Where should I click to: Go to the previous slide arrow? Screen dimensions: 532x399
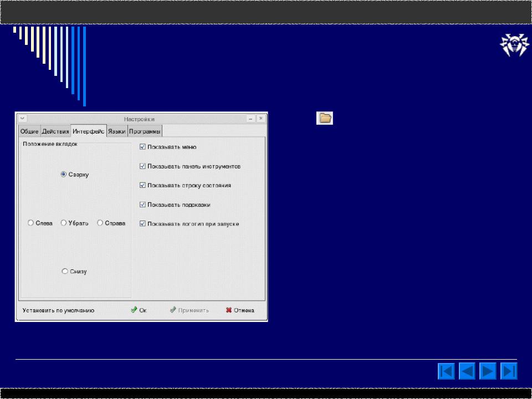(x=467, y=371)
